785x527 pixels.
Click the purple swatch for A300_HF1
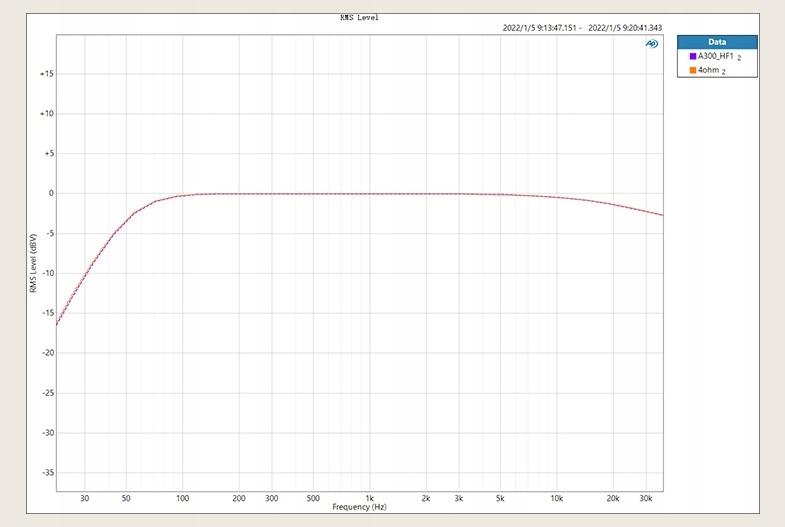(692, 57)
